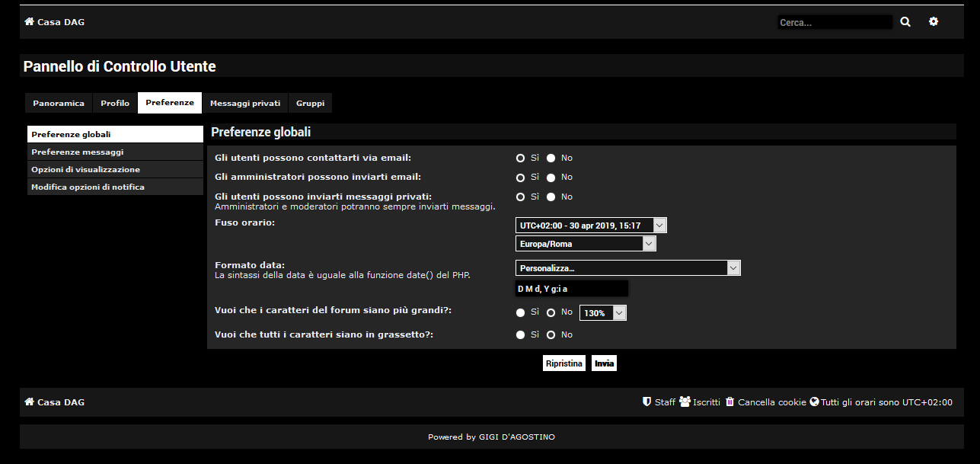Click the search magnifier icon
The height and width of the screenshot is (464, 980).
pos(905,21)
